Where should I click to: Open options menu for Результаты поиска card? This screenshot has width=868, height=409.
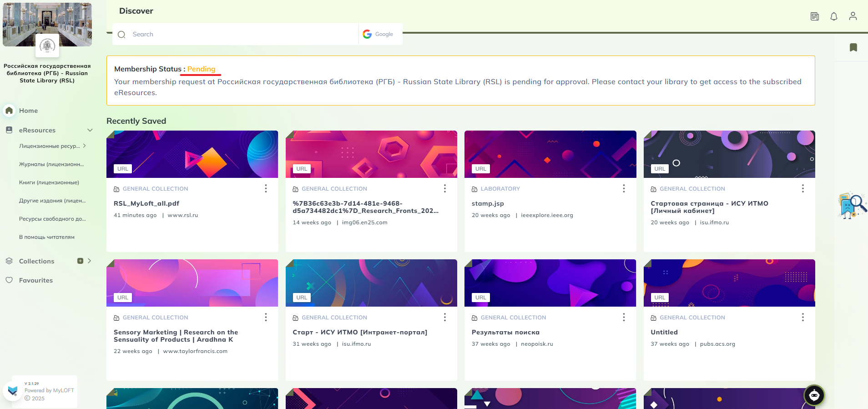click(x=624, y=317)
